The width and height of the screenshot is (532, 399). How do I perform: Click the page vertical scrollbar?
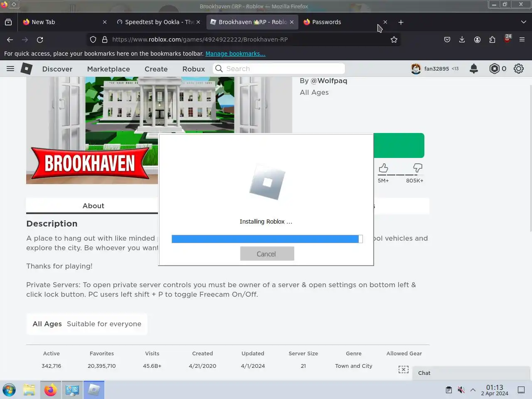tap(530, 158)
